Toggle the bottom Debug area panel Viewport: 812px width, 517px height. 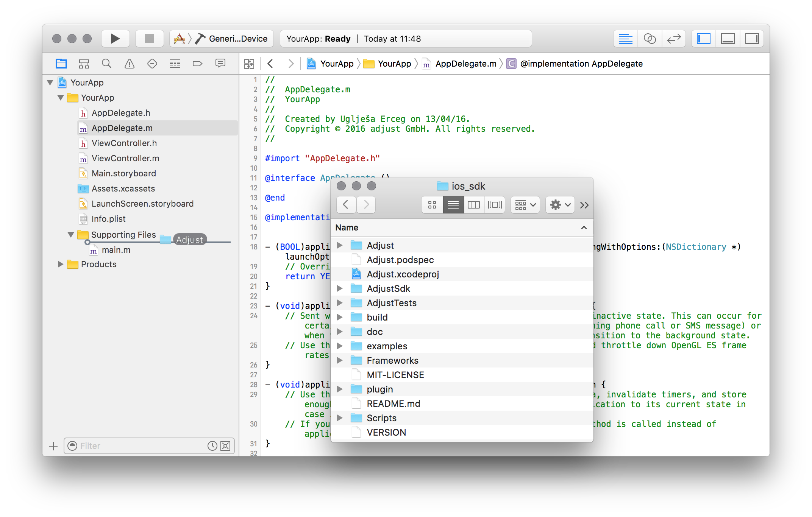(x=728, y=39)
